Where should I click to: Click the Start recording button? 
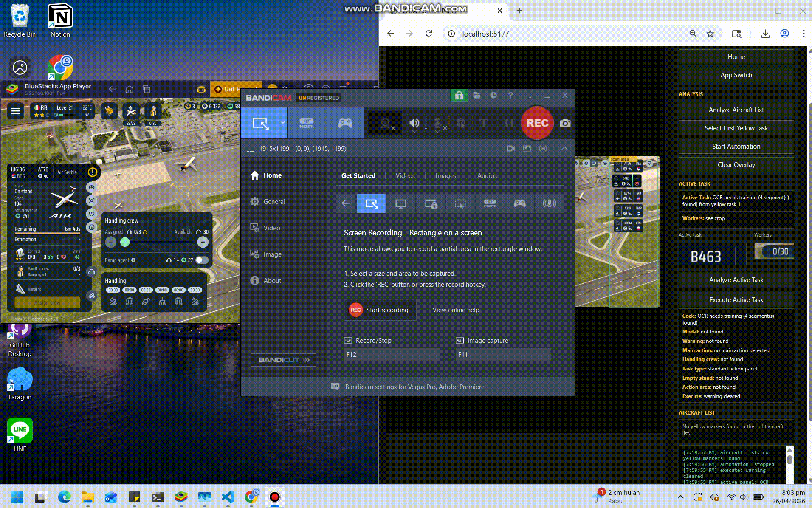tap(380, 310)
